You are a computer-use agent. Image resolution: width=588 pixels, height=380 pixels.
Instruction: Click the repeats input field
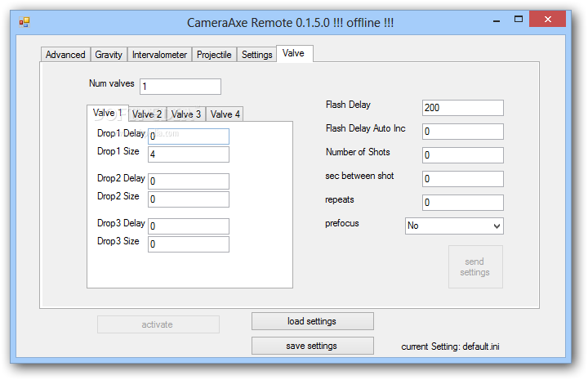pos(463,203)
